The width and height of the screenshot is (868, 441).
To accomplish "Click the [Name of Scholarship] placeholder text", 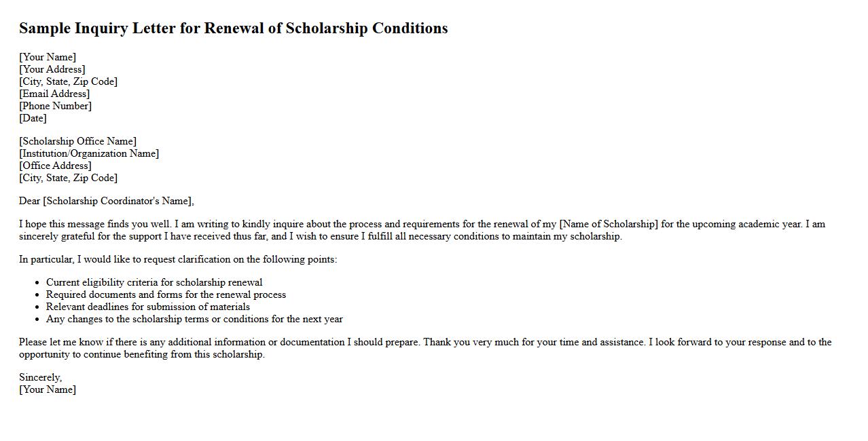I will 609,224.
